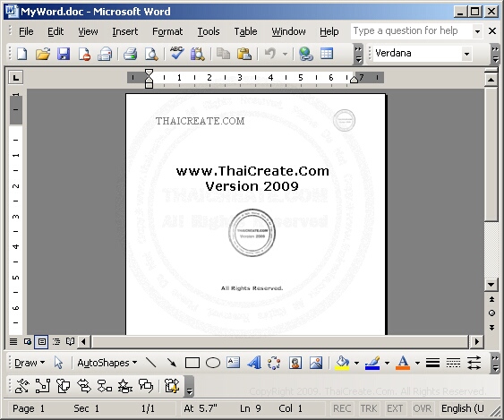The height and width of the screenshot is (420, 504).
Task: Open a file with folder icon
Action: [x=43, y=54]
